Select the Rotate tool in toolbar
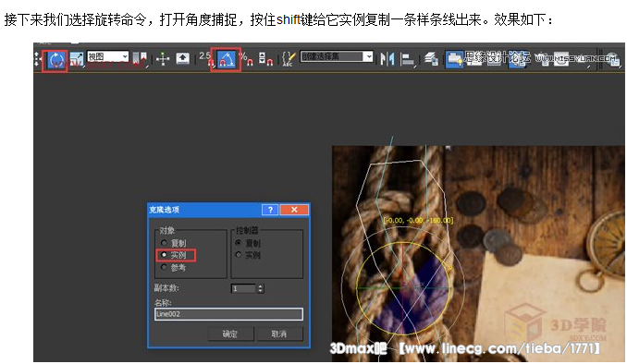Viewport: 627px width, 364px height. (56, 60)
